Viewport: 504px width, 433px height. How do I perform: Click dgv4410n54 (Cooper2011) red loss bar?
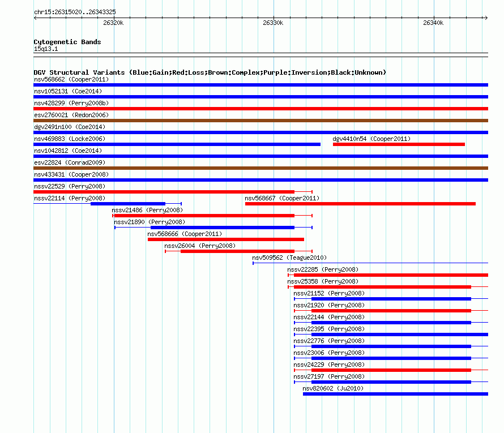tap(399, 144)
